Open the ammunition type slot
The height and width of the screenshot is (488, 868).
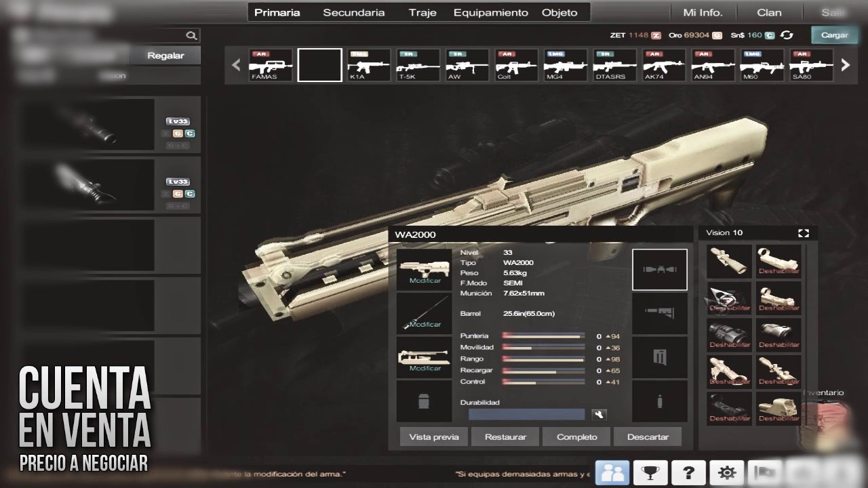click(660, 401)
